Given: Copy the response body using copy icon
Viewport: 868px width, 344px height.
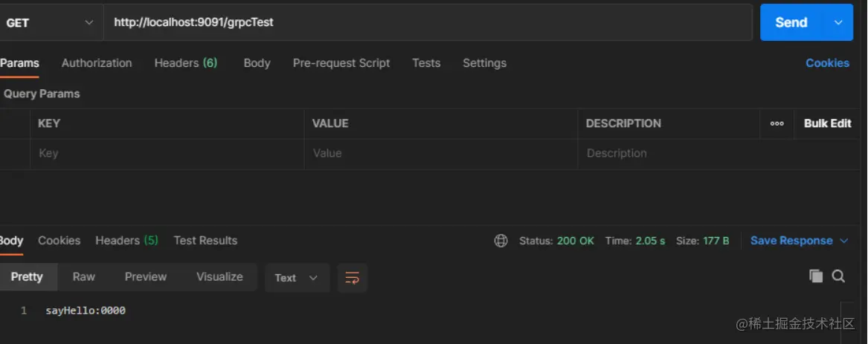Looking at the screenshot, I should [x=816, y=276].
